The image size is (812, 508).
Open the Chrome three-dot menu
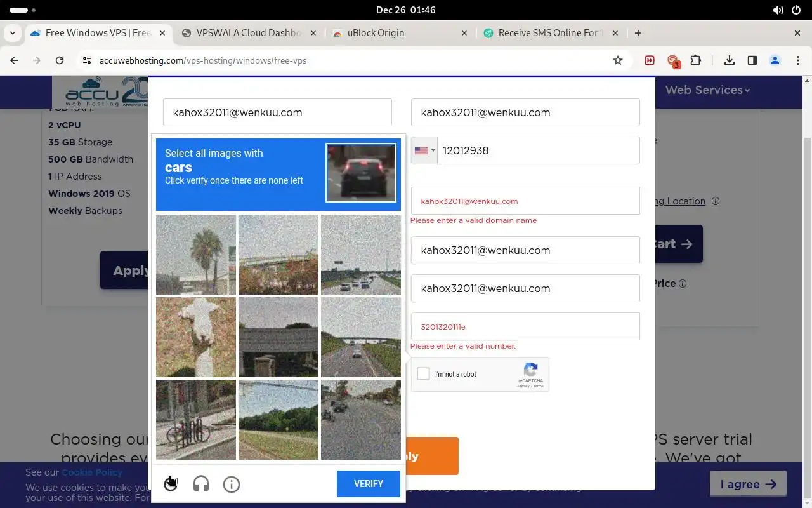798,60
